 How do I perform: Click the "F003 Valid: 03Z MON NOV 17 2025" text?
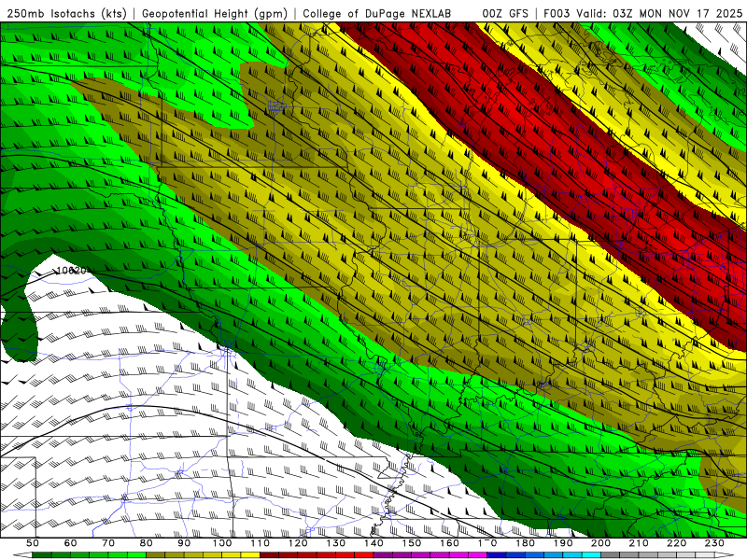[642, 13]
